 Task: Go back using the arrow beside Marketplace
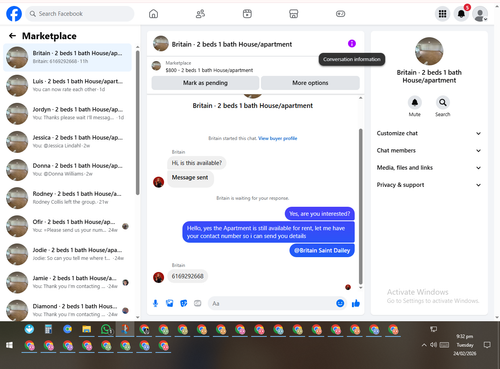coord(12,36)
